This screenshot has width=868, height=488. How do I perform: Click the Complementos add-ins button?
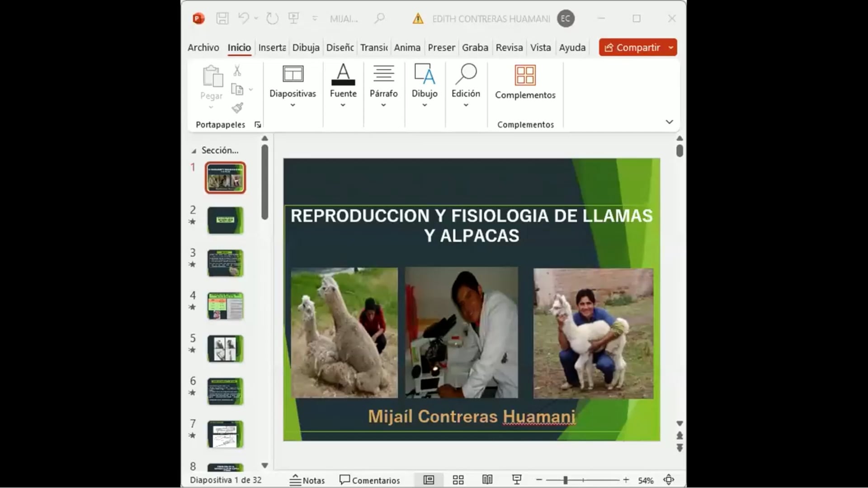(x=525, y=82)
